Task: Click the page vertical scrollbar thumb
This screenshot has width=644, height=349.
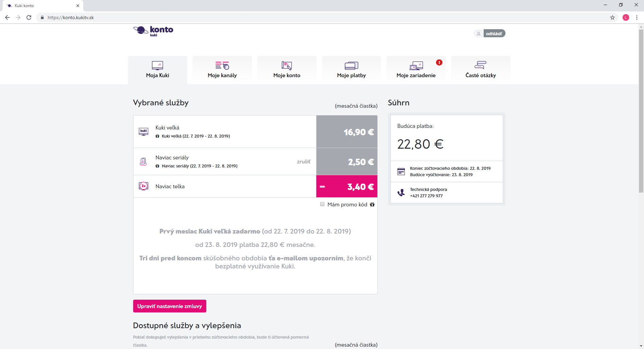Action: tap(641, 111)
